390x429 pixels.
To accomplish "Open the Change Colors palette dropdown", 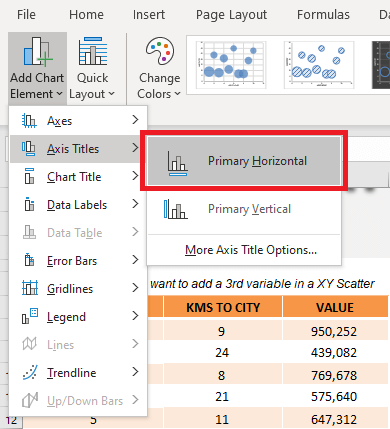I will pyautogui.click(x=159, y=68).
